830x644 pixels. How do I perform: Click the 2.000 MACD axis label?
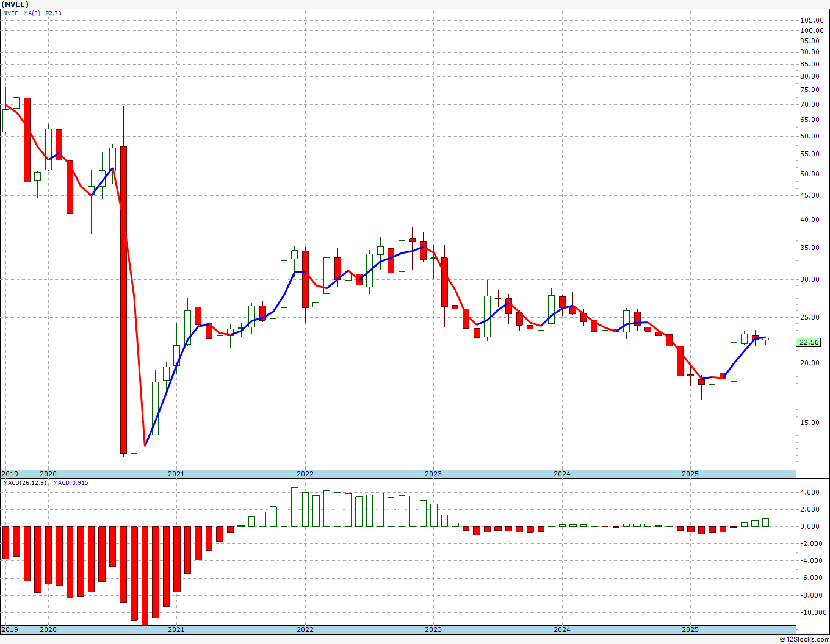810,510
